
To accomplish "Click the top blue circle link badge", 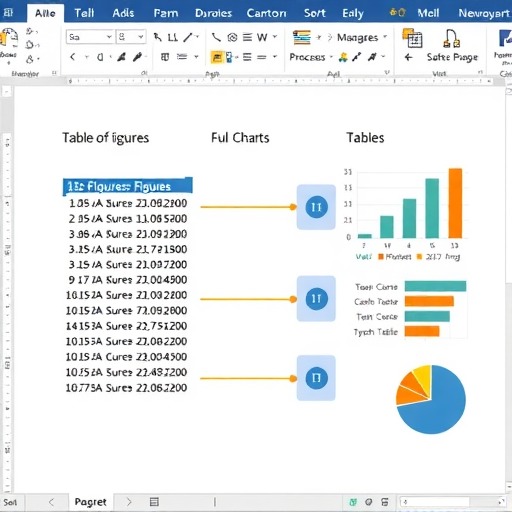I will tap(316, 207).
